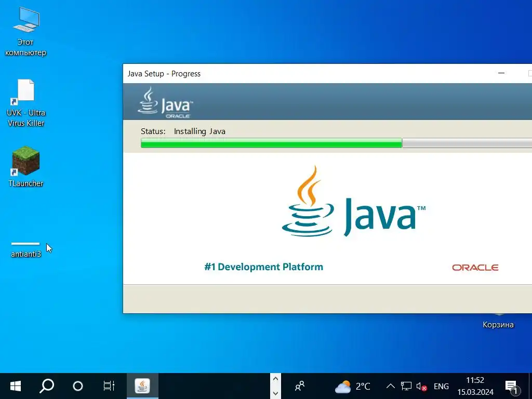Open the clock showing 11:52
532x399 pixels.
click(x=475, y=386)
